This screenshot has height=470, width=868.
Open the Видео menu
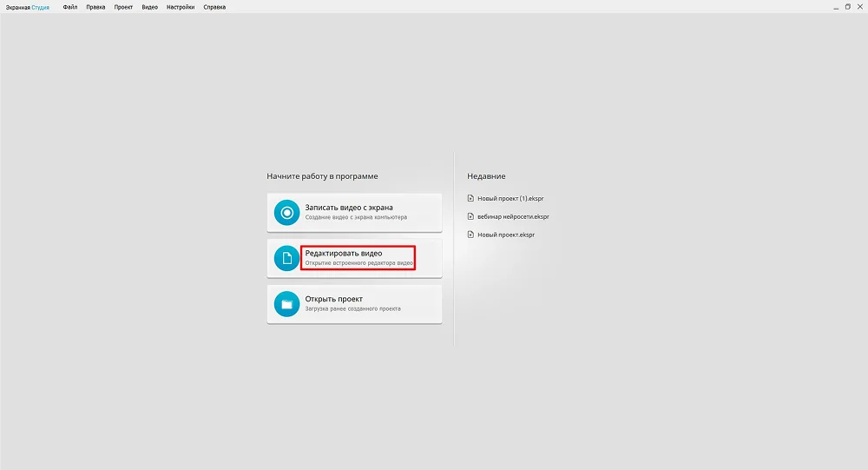click(x=150, y=7)
